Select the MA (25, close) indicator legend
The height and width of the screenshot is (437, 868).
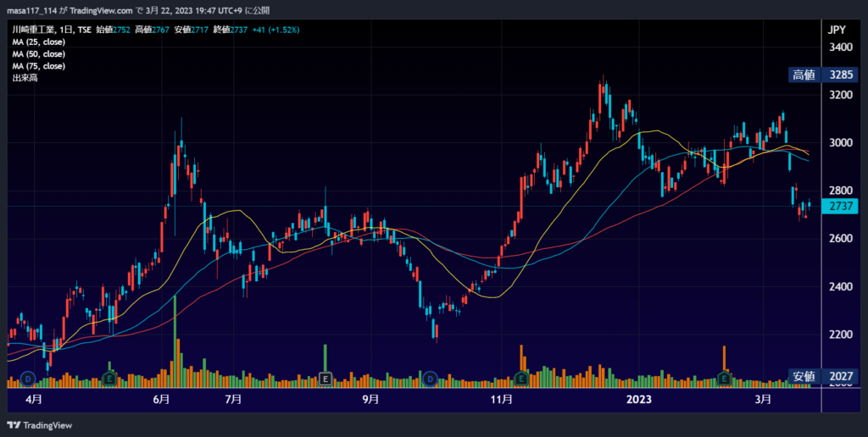coord(39,42)
